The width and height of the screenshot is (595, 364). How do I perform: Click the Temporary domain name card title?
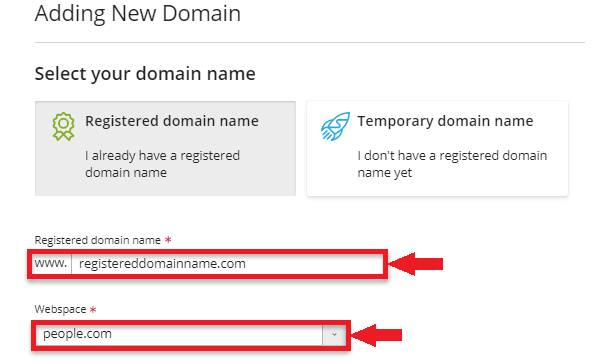coord(445,121)
